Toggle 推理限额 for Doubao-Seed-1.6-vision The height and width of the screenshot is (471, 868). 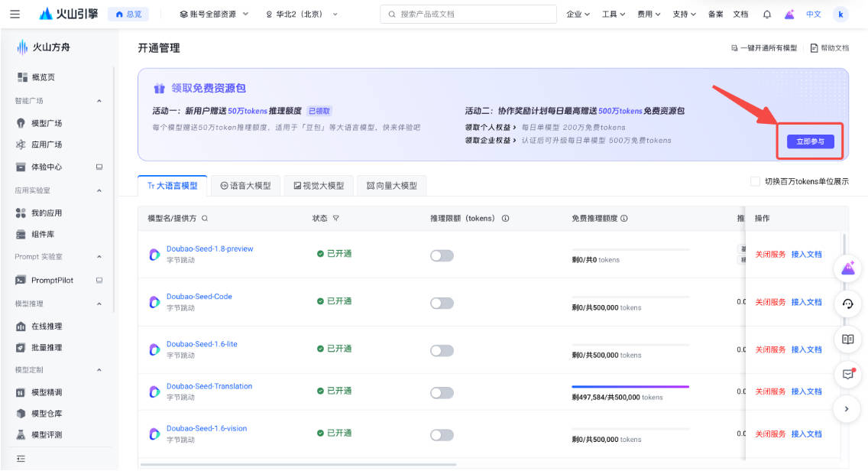tap(442, 435)
